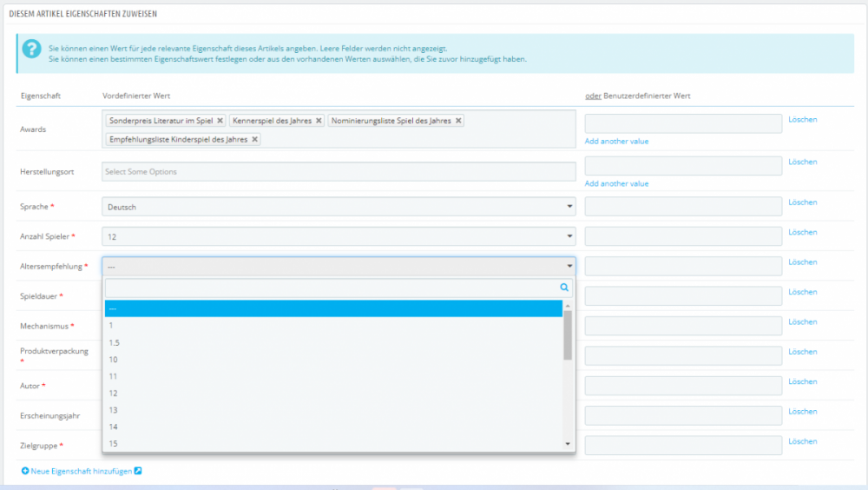Select option 1.5 in the dropdown list
The image size is (868, 490).
point(115,342)
